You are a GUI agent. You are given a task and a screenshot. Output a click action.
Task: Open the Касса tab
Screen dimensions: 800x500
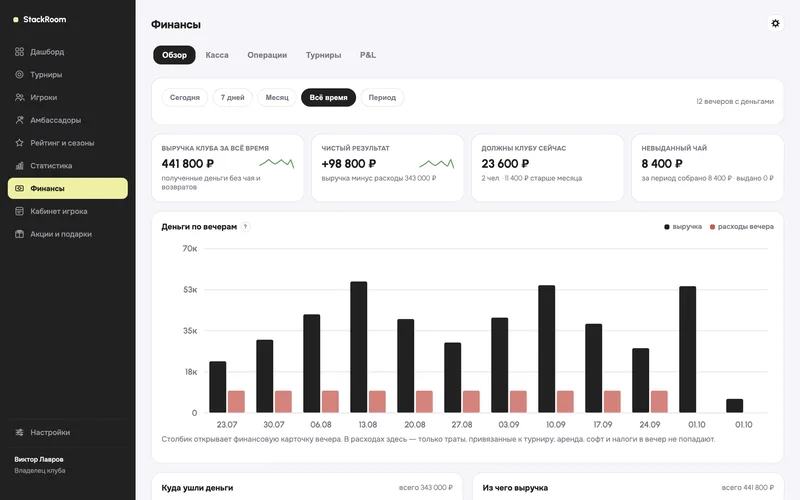coord(217,55)
